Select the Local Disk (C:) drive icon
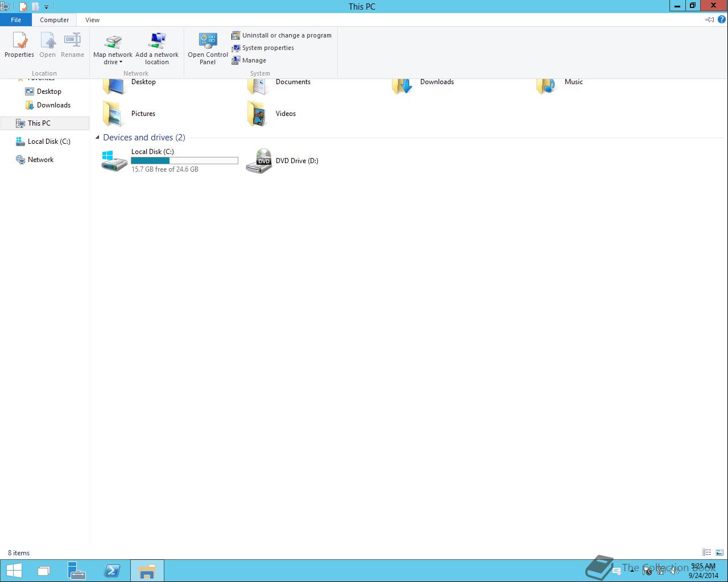 pyautogui.click(x=114, y=161)
